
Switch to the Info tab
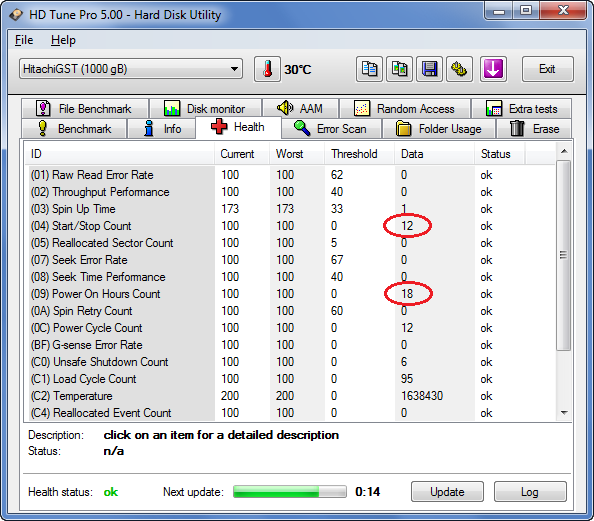pyautogui.click(x=162, y=129)
